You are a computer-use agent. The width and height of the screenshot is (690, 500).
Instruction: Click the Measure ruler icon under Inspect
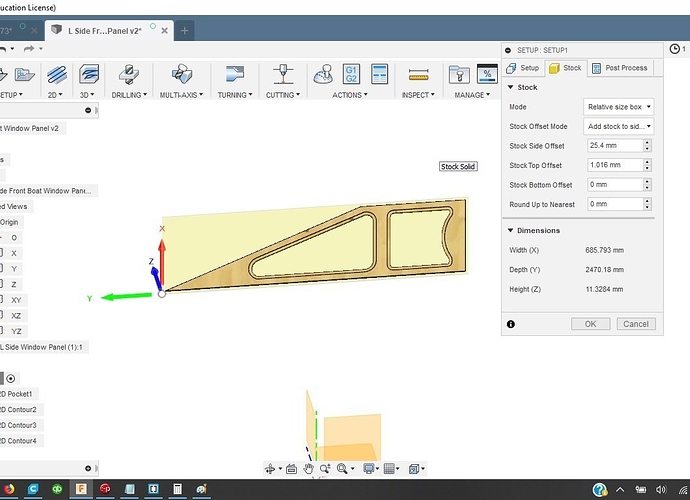(x=418, y=74)
